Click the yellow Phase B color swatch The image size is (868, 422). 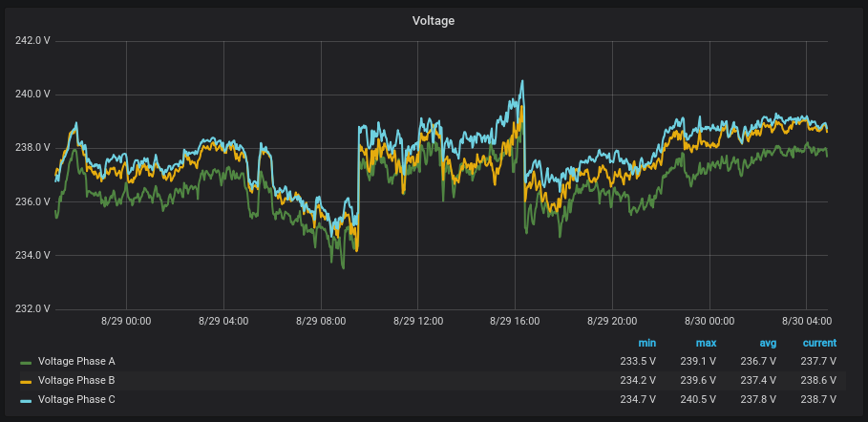click(x=26, y=382)
